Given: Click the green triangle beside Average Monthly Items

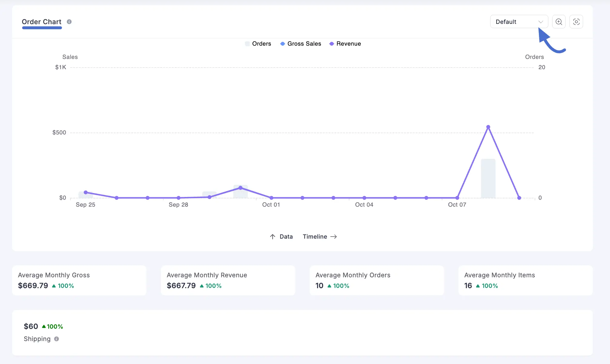Looking at the screenshot, I should click(478, 285).
